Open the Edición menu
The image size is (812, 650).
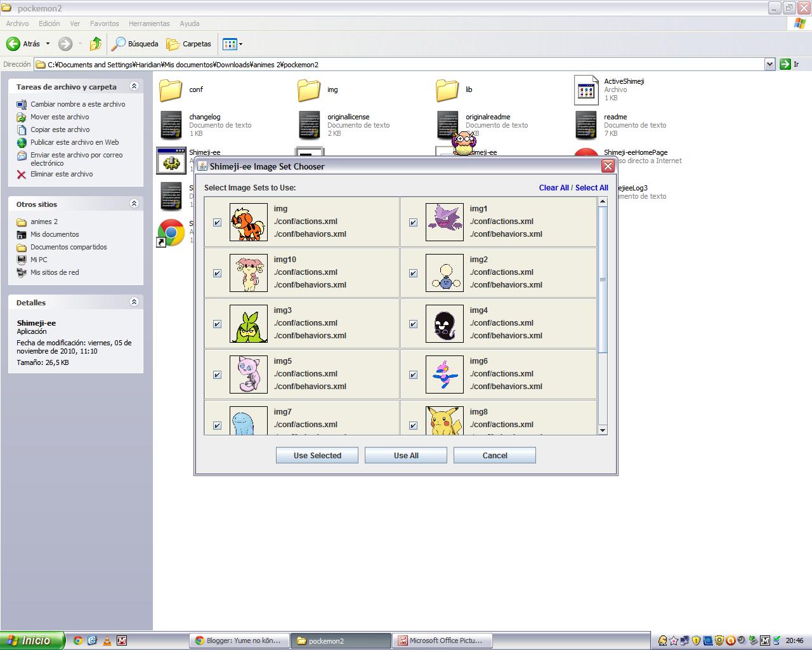pyautogui.click(x=49, y=23)
